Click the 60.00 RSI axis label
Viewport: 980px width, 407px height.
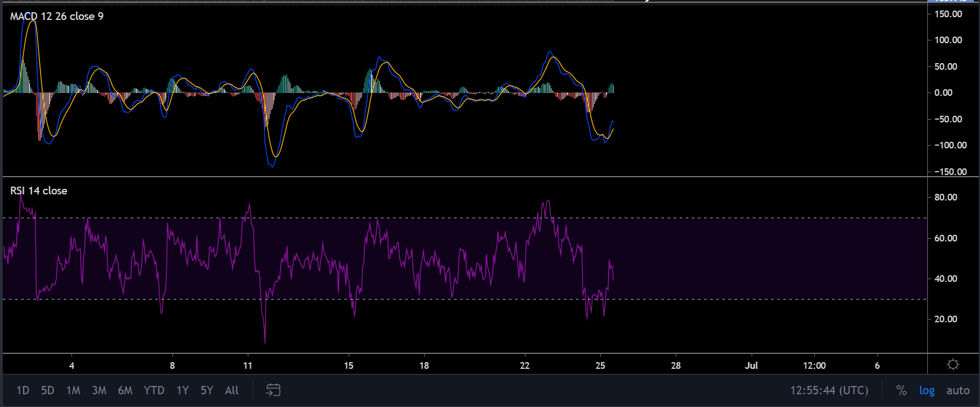pos(946,238)
